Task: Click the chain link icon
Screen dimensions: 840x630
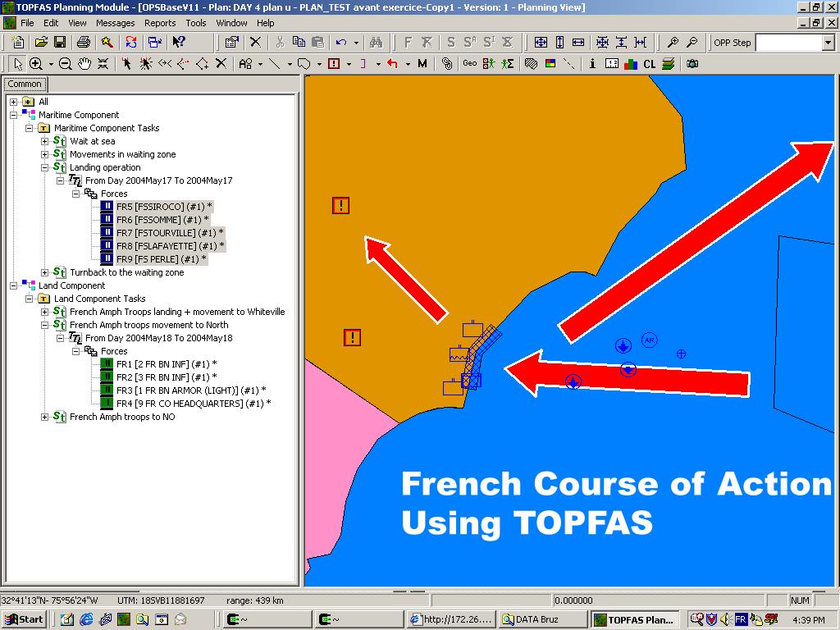Action: tap(446, 64)
